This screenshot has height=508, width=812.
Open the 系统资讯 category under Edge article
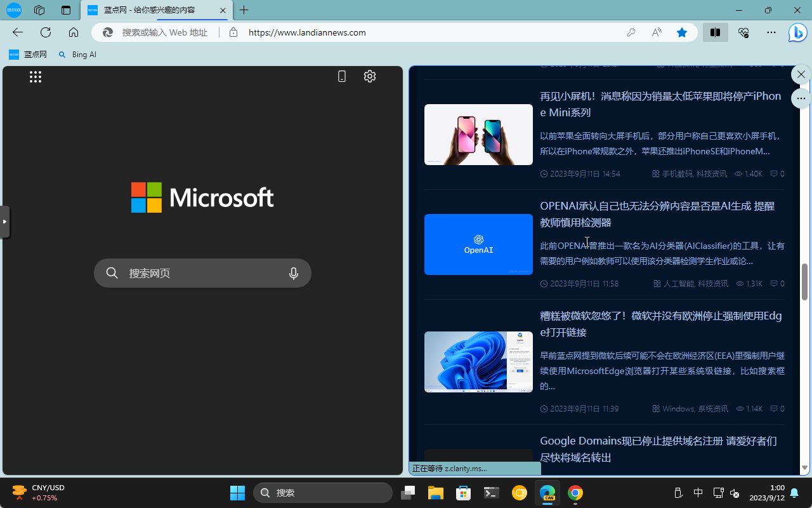point(713,408)
